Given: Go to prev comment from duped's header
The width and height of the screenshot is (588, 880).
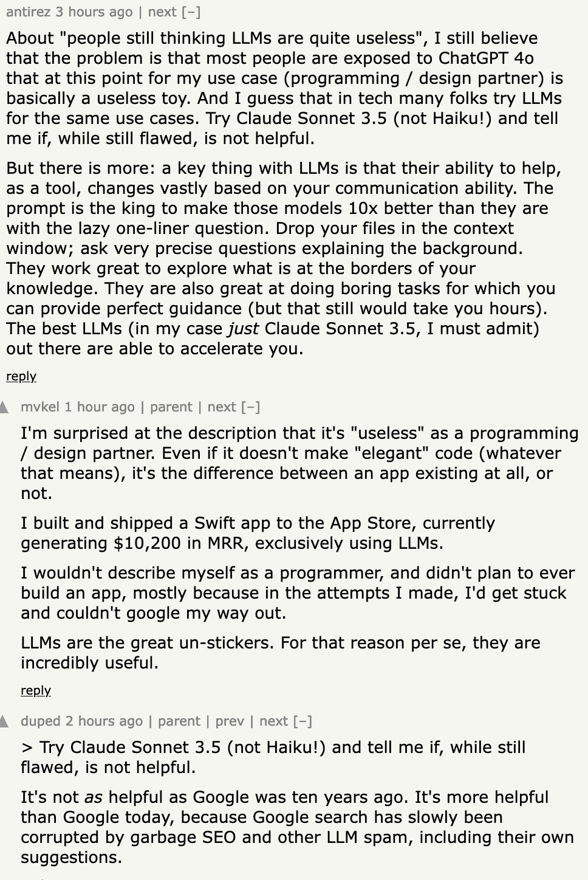Looking at the screenshot, I should (x=230, y=721).
